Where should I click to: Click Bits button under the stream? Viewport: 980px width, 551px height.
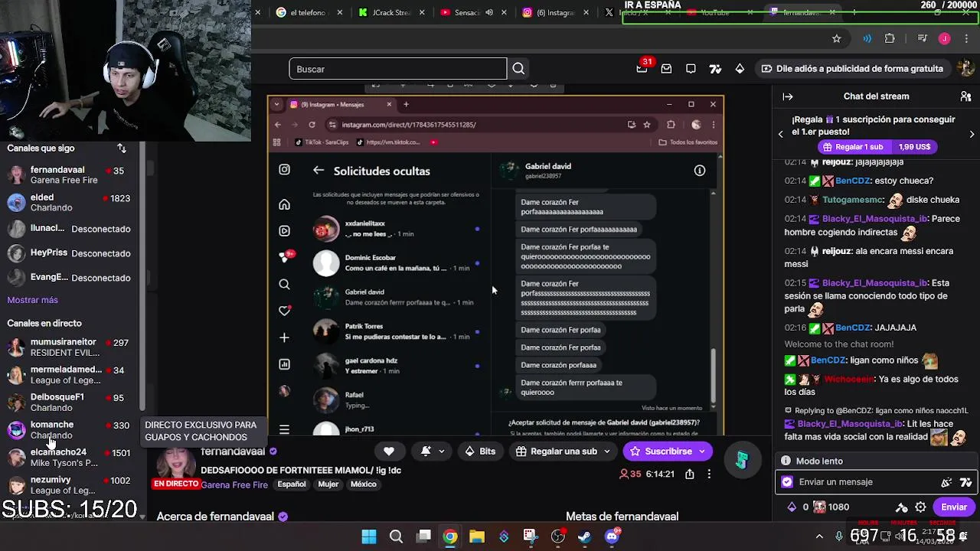click(480, 452)
